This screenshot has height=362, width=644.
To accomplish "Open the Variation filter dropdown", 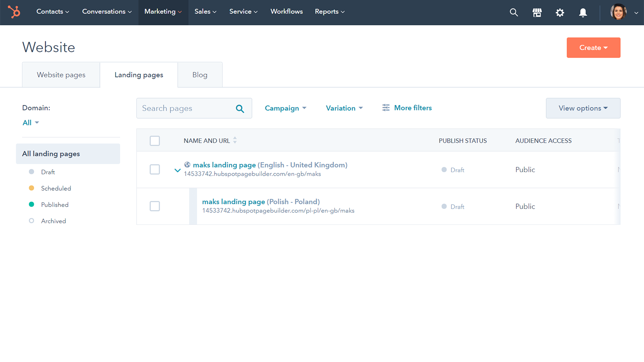I will [x=344, y=108].
